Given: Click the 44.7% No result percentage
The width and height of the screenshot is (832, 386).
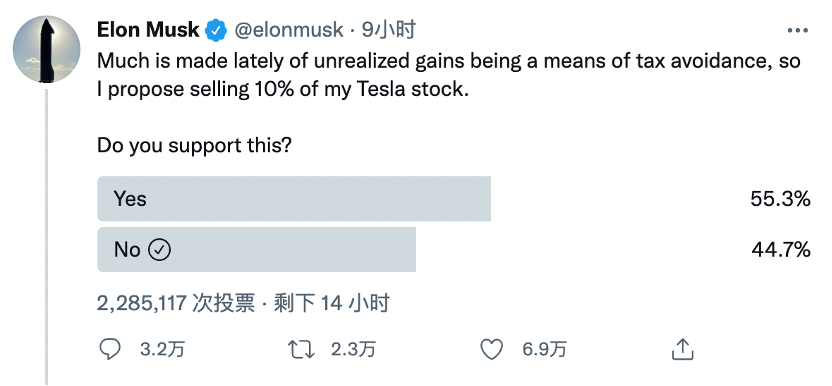Looking at the screenshot, I should (781, 250).
